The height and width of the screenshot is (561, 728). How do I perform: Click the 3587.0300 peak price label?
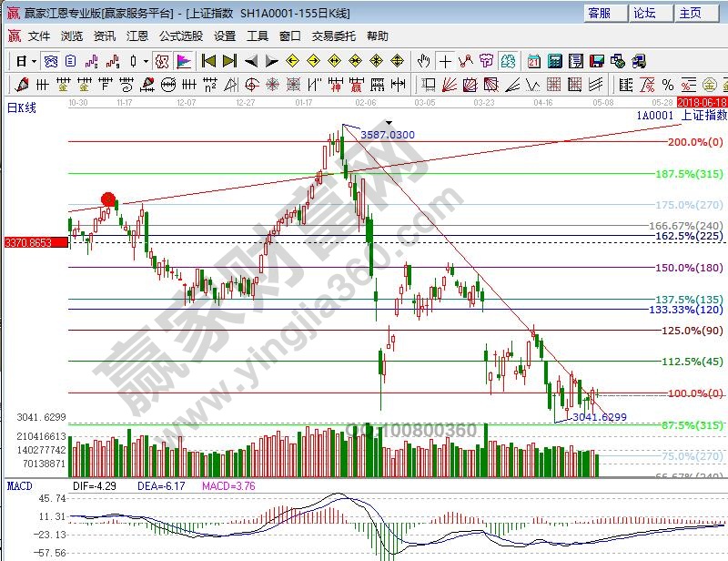click(x=388, y=135)
